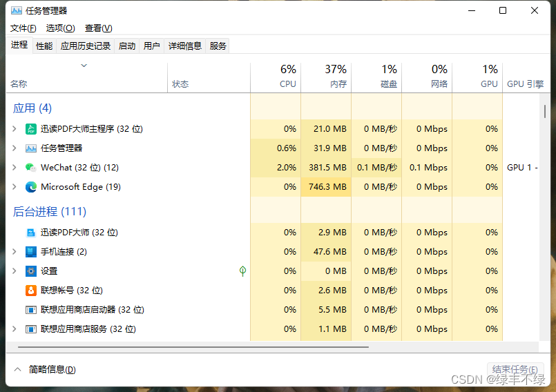Image resolution: width=556 pixels, height=392 pixels.
Task: Sort by the 状态 column header
Action: pos(209,78)
